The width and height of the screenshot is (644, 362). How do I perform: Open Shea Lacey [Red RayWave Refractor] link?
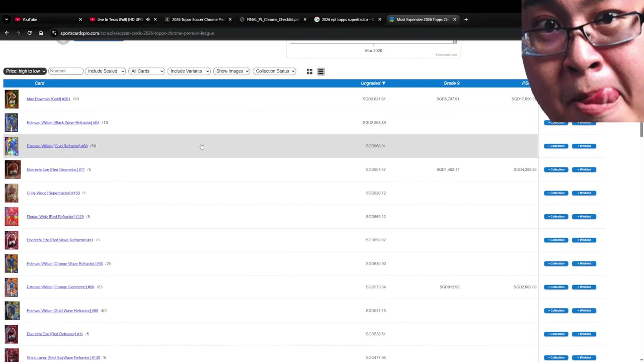[x=63, y=357]
